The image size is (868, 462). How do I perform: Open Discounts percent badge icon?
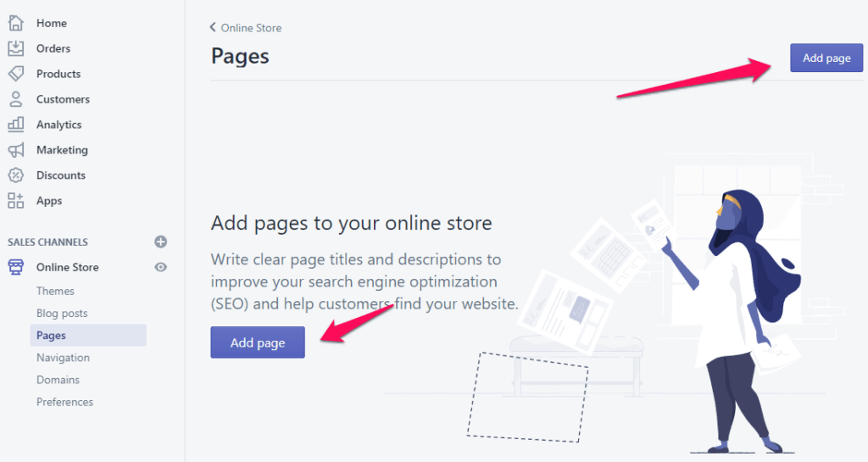click(15, 175)
